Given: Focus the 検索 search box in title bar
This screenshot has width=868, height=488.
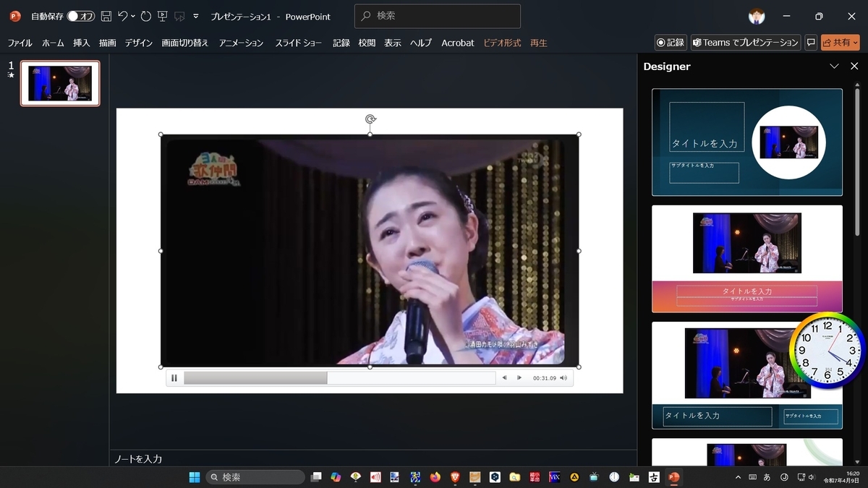Looking at the screenshot, I should [x=437, y=15].
